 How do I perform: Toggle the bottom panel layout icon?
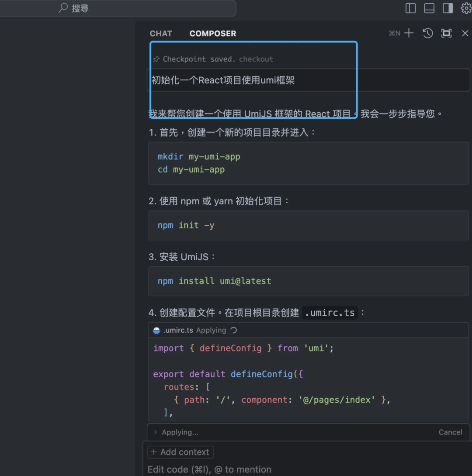click(429, 8)
